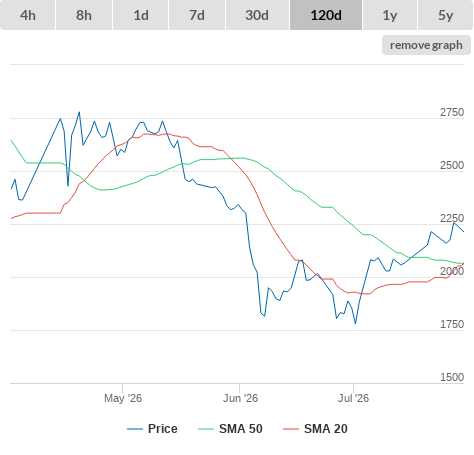Show the 30d price history
The width and height of the screenshot is (474, 455).
point(257,15)
